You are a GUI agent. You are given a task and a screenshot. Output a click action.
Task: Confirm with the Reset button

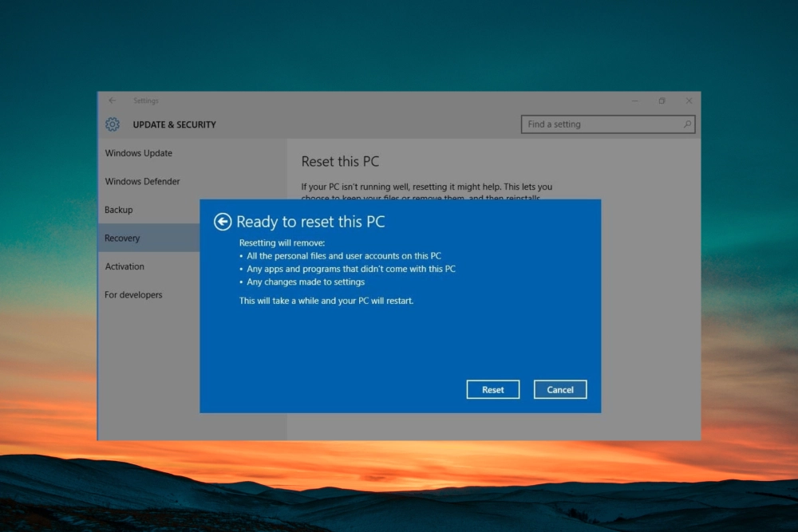pyautogui.click(x=492, y=389)
